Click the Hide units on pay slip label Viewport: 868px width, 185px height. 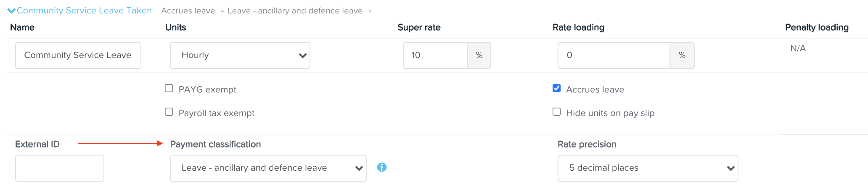pyautogui.click(x=610, y=113)
